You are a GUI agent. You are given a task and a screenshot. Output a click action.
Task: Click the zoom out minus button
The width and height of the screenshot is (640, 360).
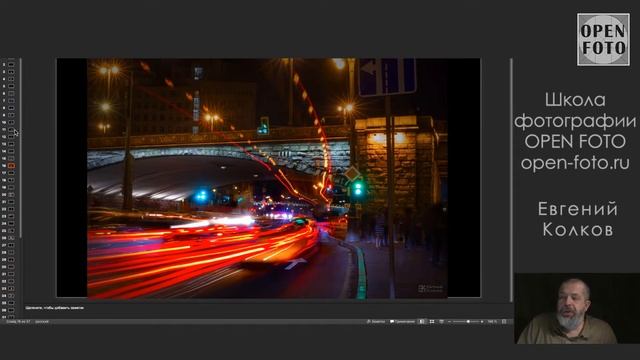(x=449, y=322)
